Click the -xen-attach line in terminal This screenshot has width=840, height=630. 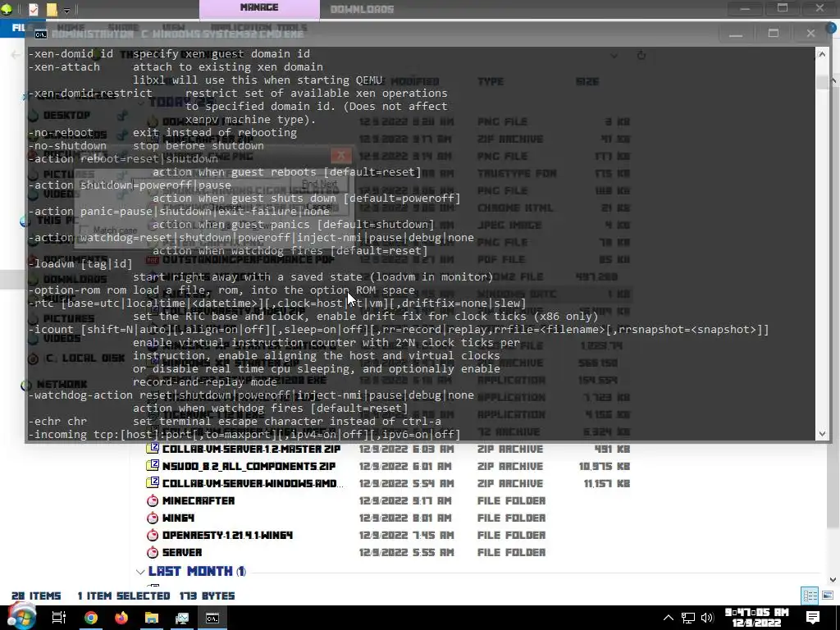[x=176, y=67]
